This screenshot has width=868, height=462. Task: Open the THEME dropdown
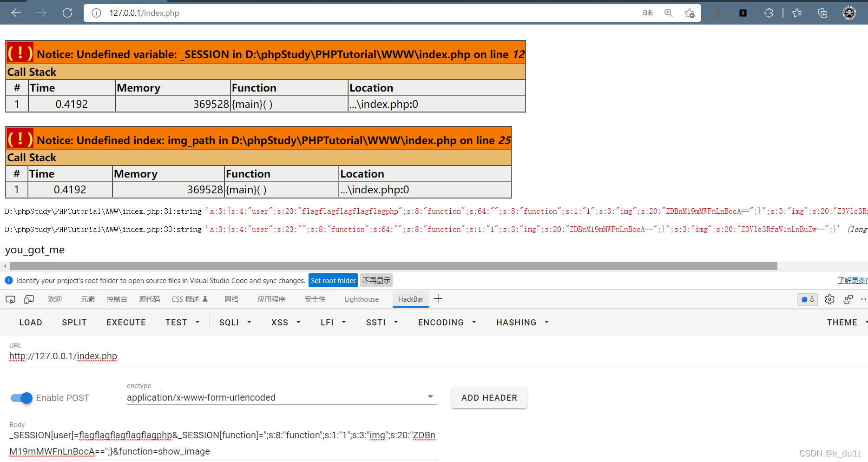(847, 323)
